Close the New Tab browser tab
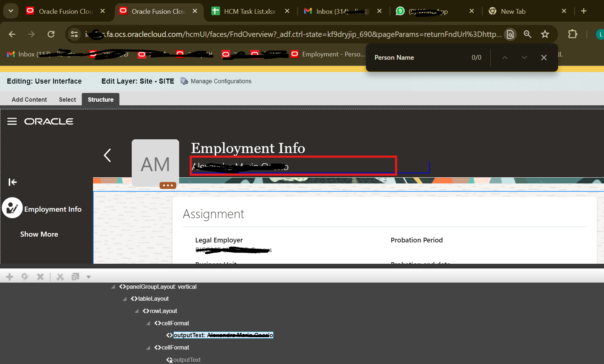Viewport: 604px width, 364px height. (x=564, y=11)
